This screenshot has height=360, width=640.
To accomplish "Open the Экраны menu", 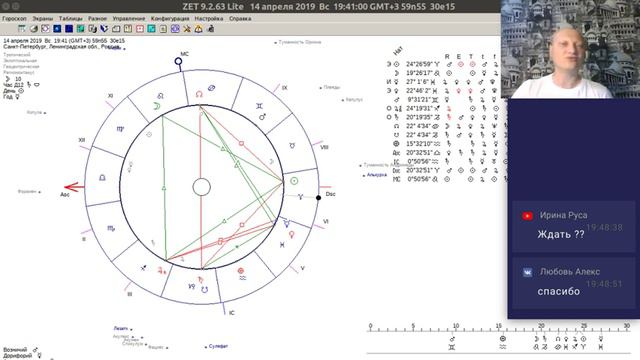I will pos(42,18).
